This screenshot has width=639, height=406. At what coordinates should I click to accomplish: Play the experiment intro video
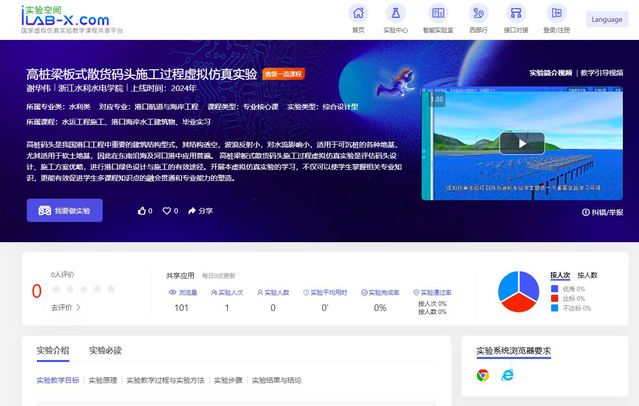point(522,143)
